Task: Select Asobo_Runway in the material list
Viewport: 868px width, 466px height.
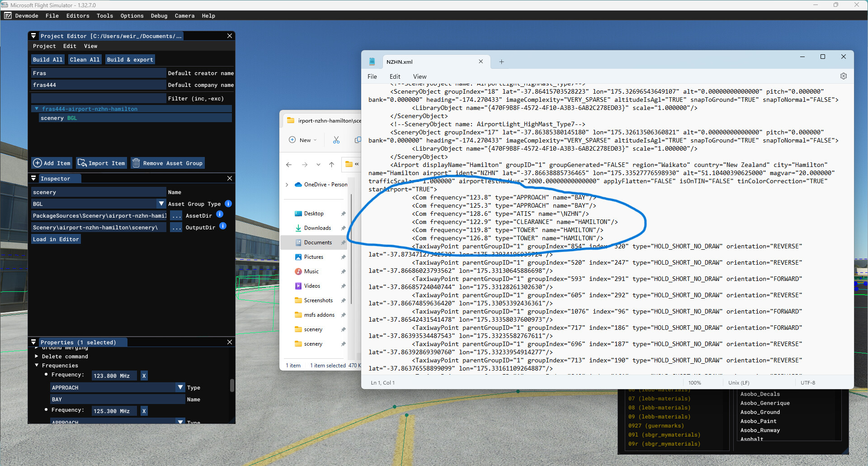Action: 760,430
